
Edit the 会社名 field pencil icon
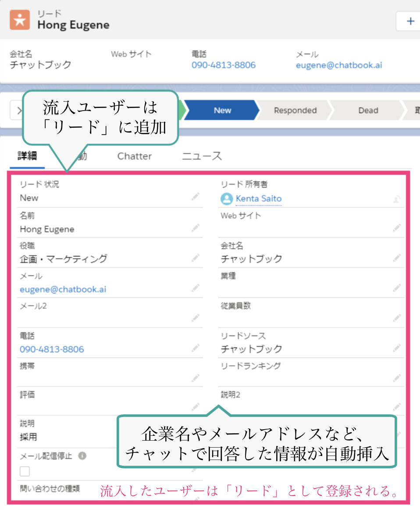(397, 258)
